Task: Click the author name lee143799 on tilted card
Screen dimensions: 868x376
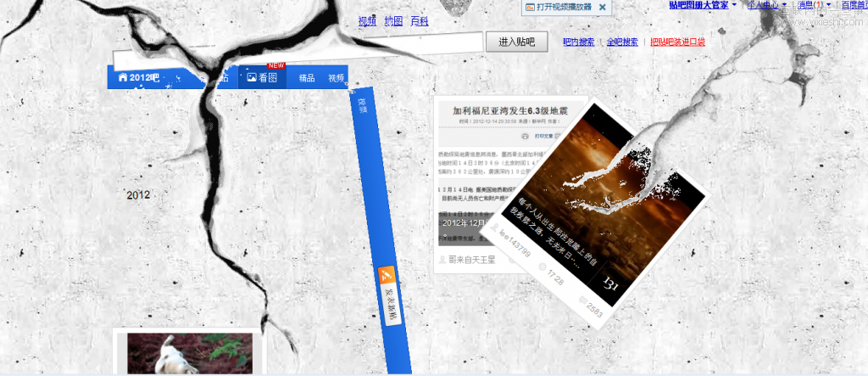Action: point(515,244)
